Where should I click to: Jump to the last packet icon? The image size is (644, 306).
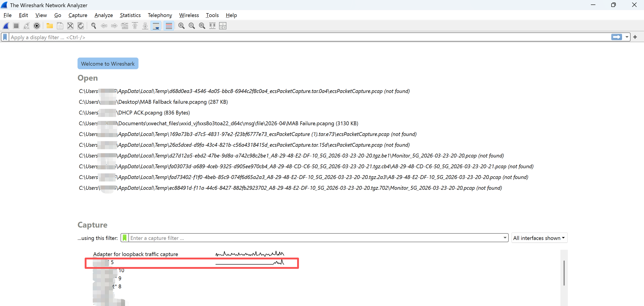[145, 26]
